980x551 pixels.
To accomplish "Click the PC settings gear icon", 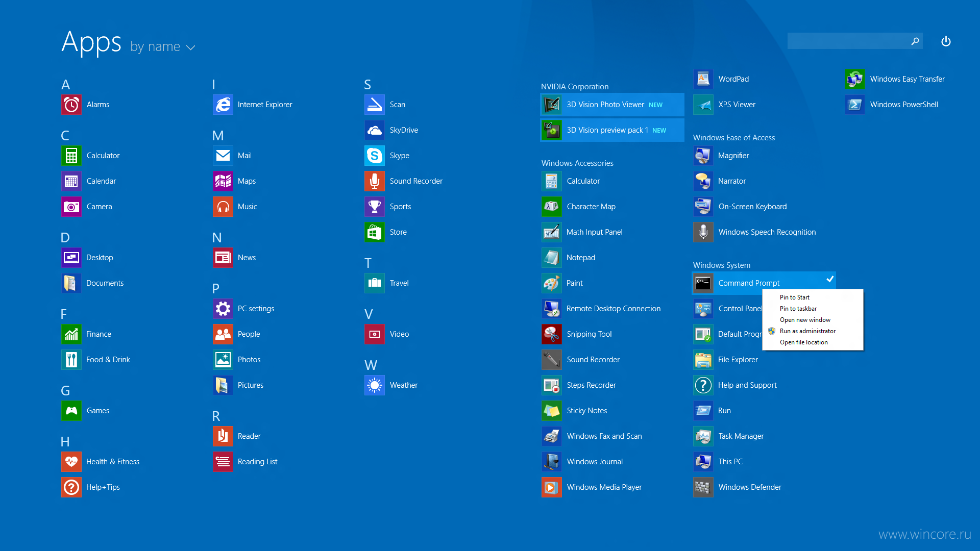I will (x=223, y=309).
